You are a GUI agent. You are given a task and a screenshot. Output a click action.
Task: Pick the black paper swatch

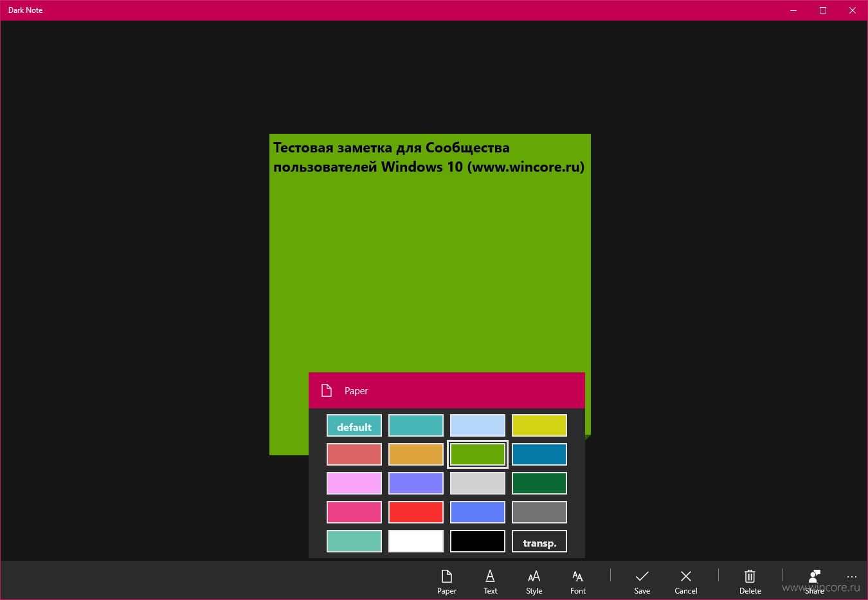478,541
